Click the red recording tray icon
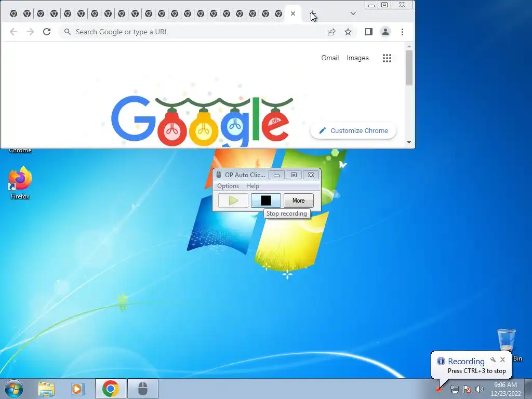The image size is (532, 399). pyautogui.click(x=440, y=389)
